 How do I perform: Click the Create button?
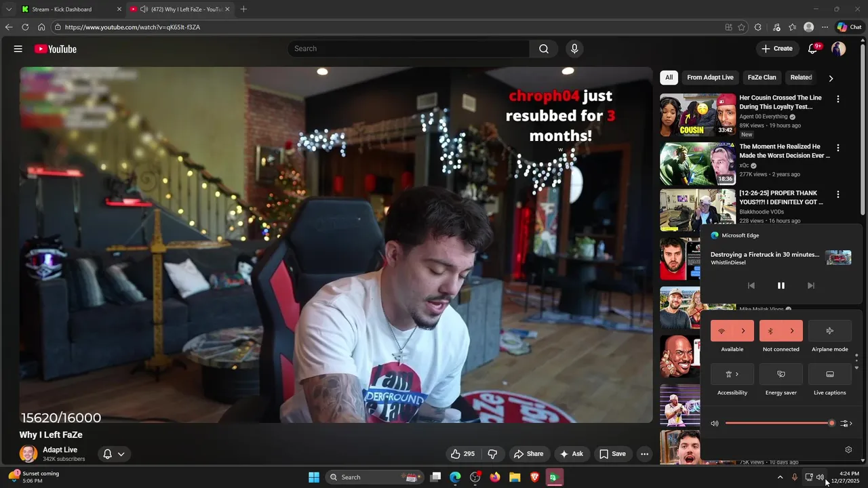(x=777, y=49)
